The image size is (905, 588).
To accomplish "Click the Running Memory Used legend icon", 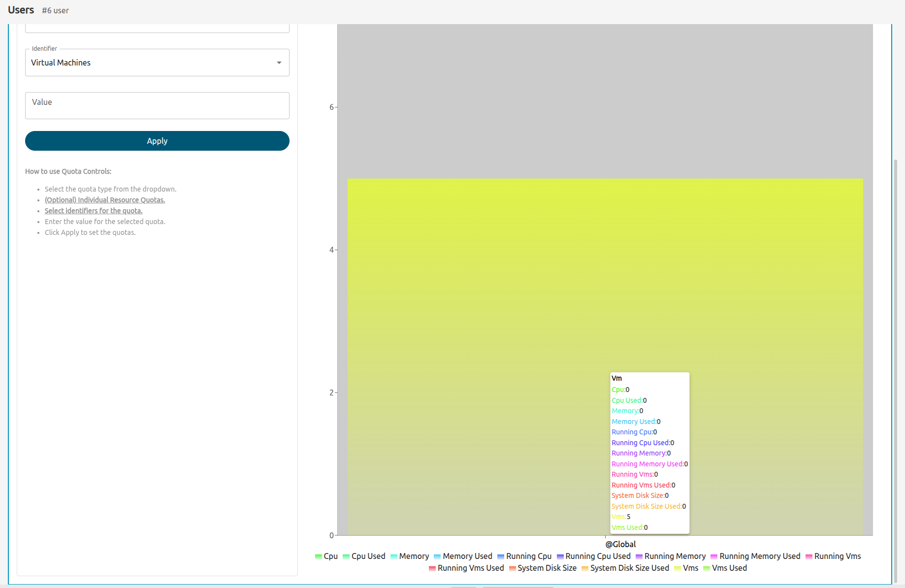I will pos(714,556).
